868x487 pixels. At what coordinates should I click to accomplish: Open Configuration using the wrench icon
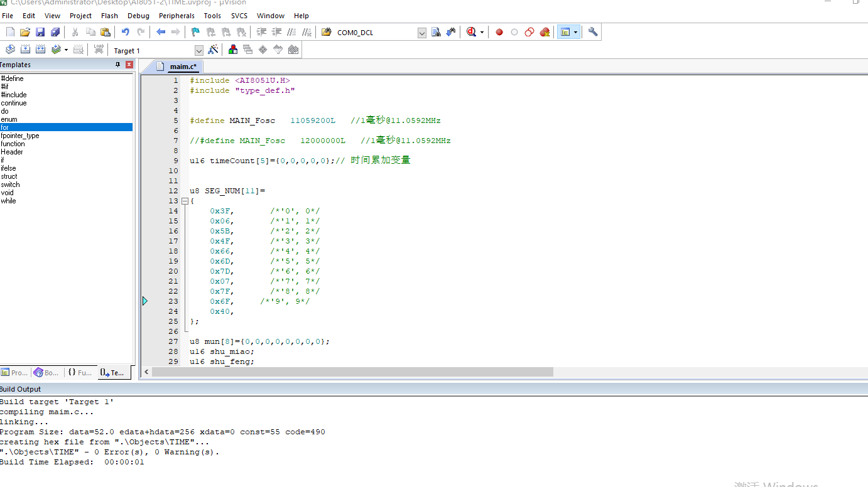592,32
